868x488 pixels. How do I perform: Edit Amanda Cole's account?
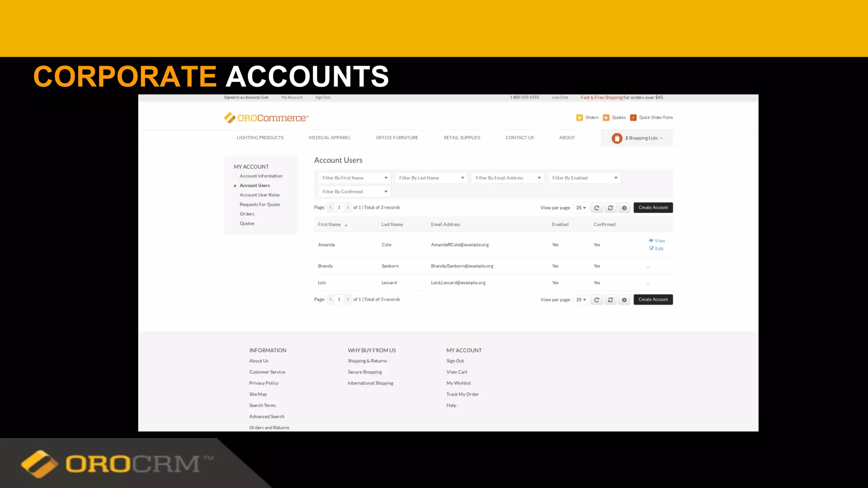pyautogui.click(x=657, y=249)
